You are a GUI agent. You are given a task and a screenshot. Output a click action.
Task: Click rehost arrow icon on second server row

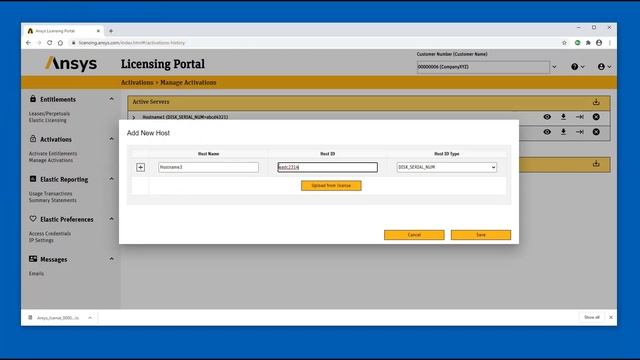coord(580,132)
